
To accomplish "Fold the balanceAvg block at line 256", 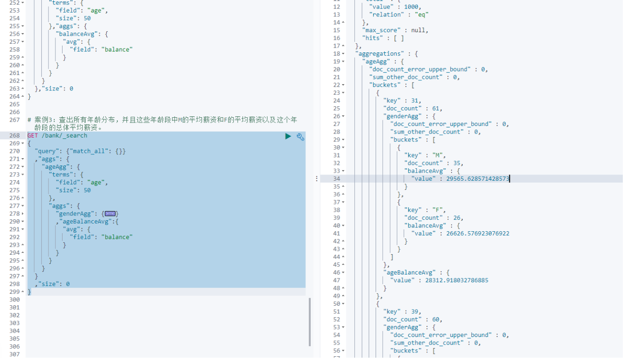I will point(24,34).
